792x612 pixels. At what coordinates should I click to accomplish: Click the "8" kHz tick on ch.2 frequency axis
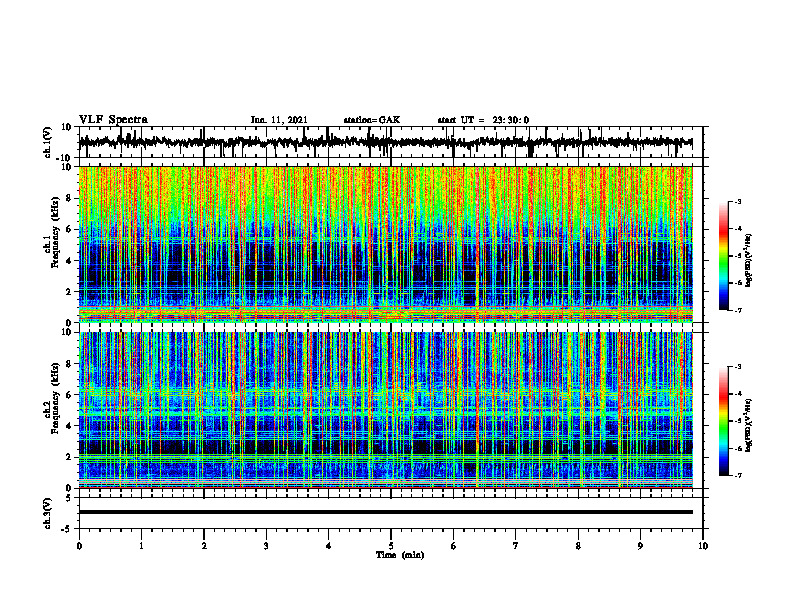[70, 364]
